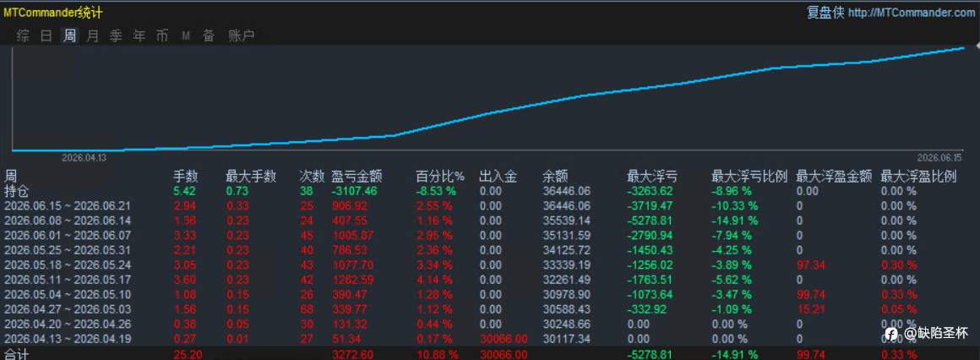Click the 余额 column header
This screenshot has width=980, height=360.
(555, 177)
